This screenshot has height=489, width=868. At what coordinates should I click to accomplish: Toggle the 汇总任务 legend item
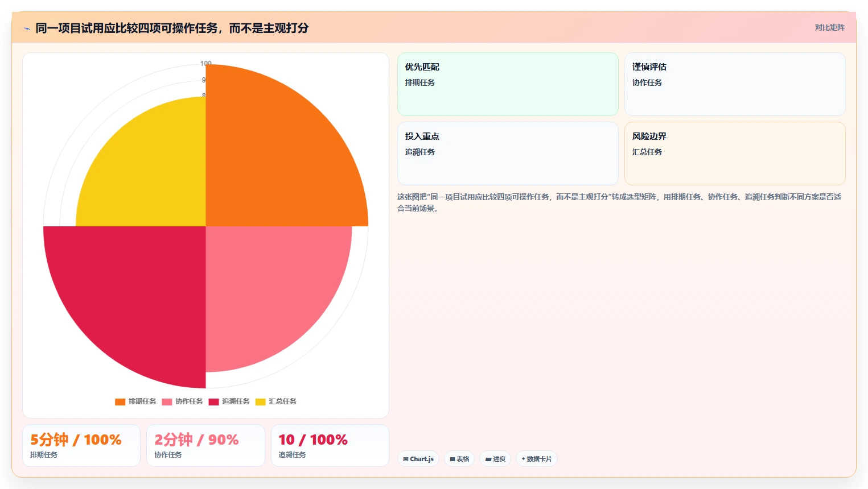click(275, 401)
